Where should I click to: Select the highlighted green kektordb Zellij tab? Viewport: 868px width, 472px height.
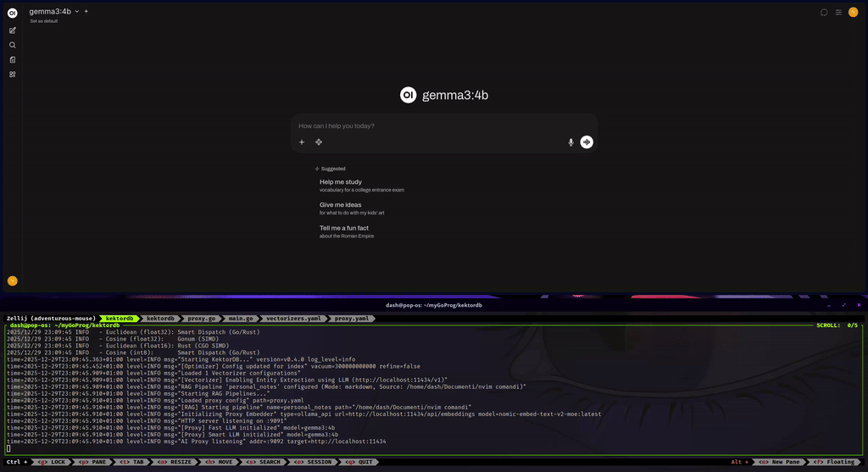(120, 319)
